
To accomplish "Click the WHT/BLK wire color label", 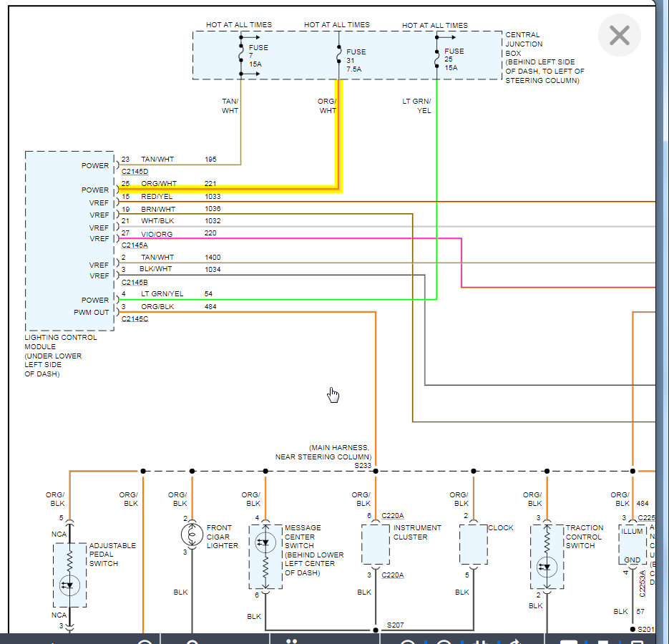I will pos(157,220).
